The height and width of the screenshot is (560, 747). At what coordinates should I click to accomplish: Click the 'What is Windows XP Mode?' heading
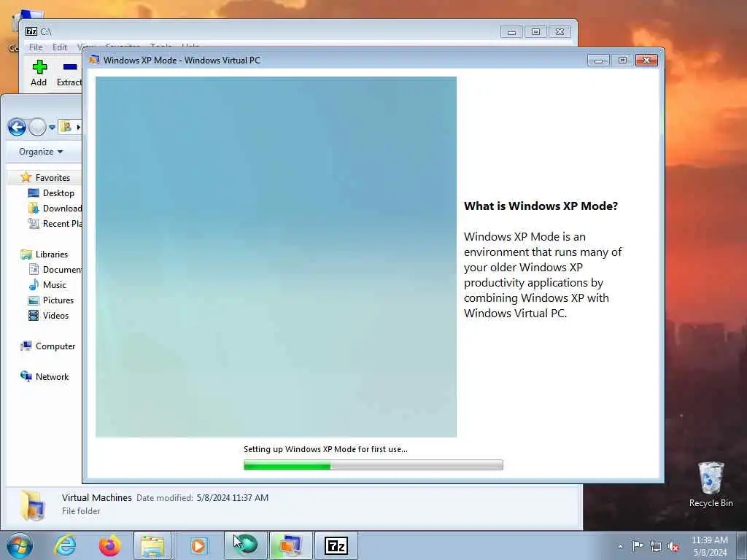[x=541, y=206]
